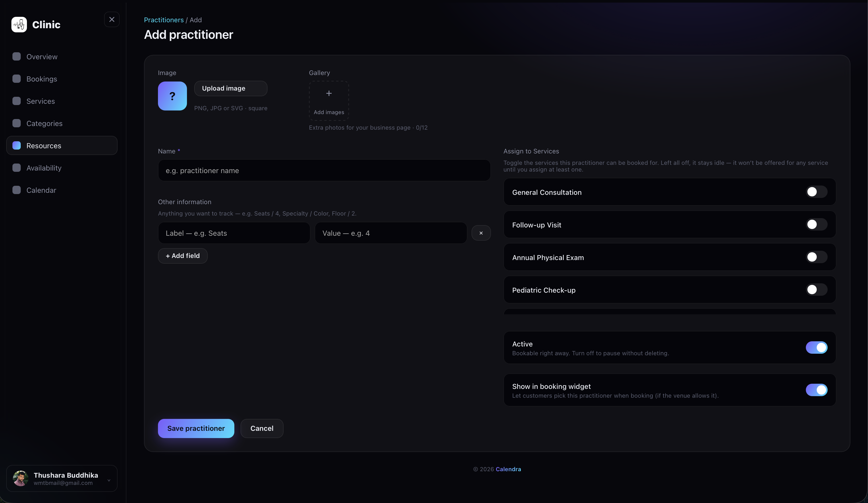The height and width of the screenshot is (503, 868).
Task: Follow the Practitioners breadcrumb link
Action: coord(164,20)
